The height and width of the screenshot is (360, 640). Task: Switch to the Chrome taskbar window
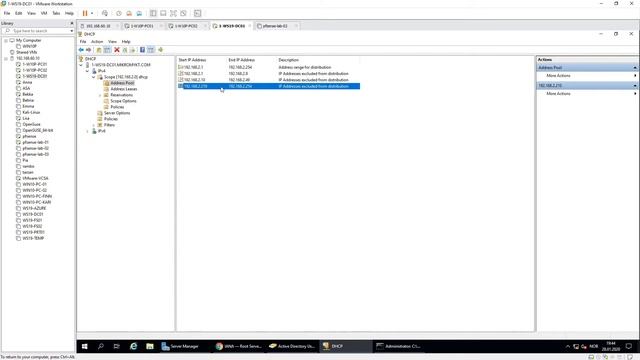239,346
